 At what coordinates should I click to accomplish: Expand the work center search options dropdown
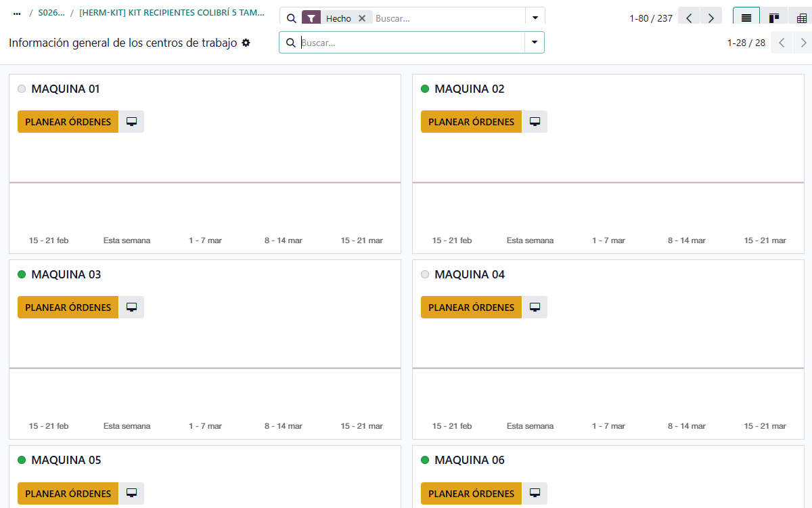535,43
